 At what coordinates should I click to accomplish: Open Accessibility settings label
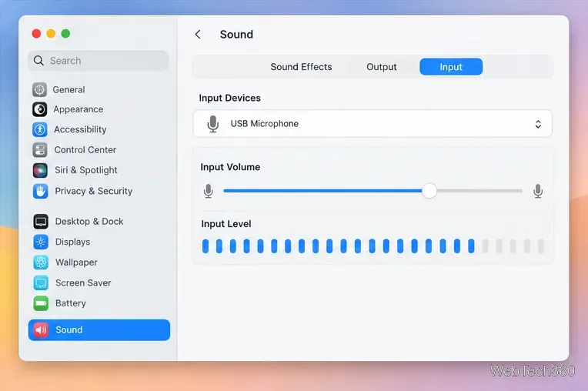click(80, 130)
